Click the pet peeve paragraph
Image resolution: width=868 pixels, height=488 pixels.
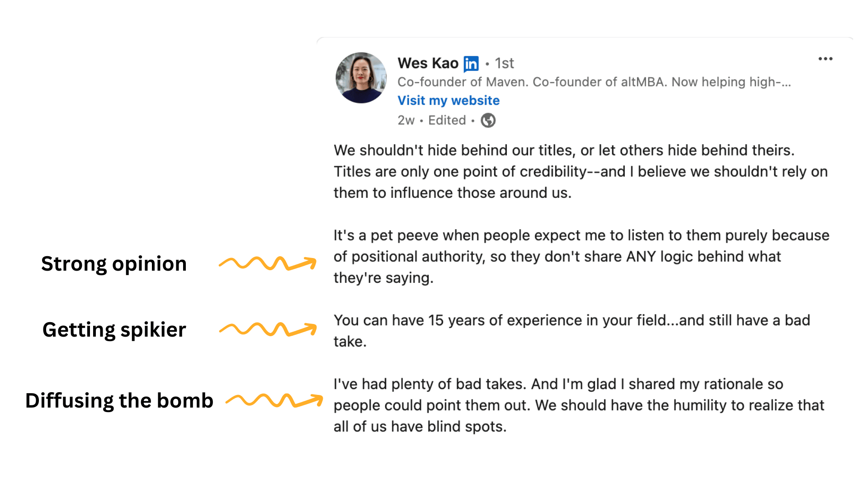pos(581,256)
